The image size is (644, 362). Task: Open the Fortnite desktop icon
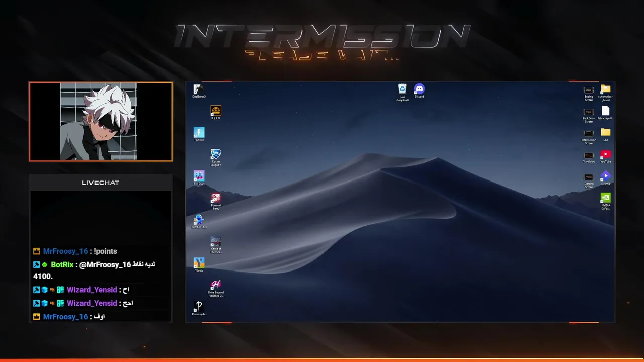199,134
